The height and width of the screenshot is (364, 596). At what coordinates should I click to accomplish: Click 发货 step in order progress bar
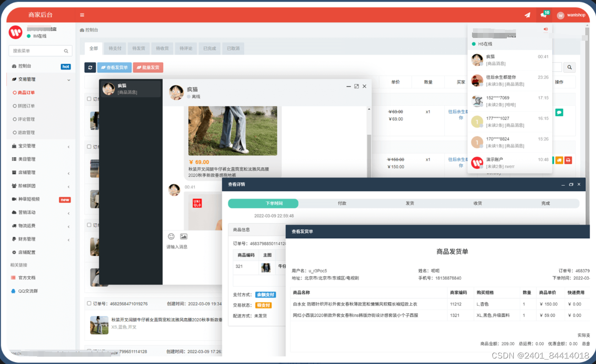410,203
